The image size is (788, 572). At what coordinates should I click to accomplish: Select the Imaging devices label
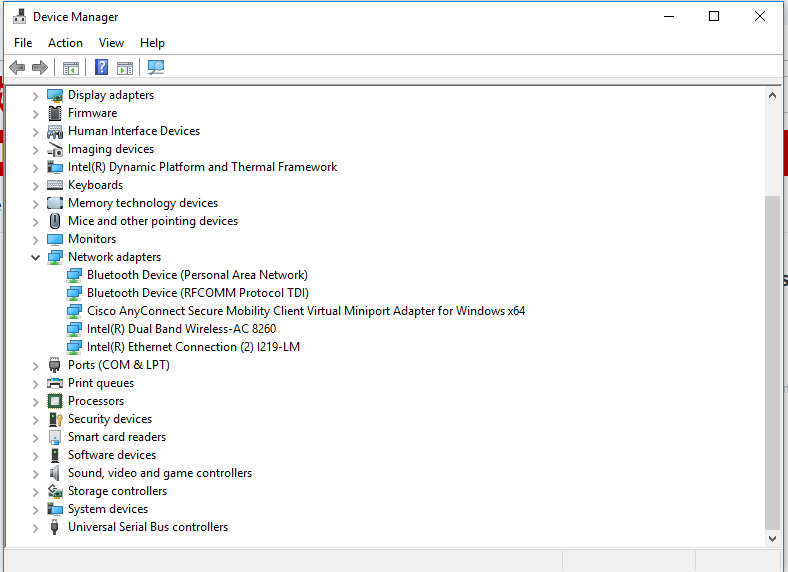click(111, 149)
